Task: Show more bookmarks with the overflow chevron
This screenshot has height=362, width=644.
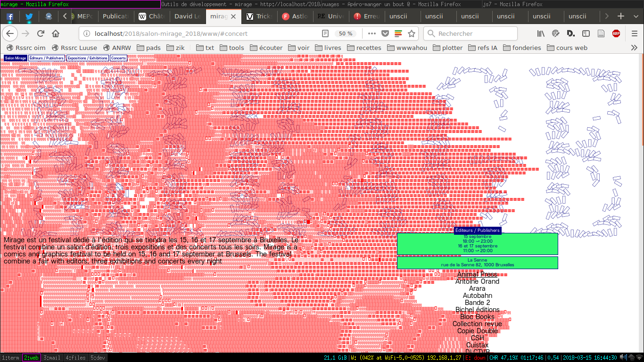Action: click(634, 48)
